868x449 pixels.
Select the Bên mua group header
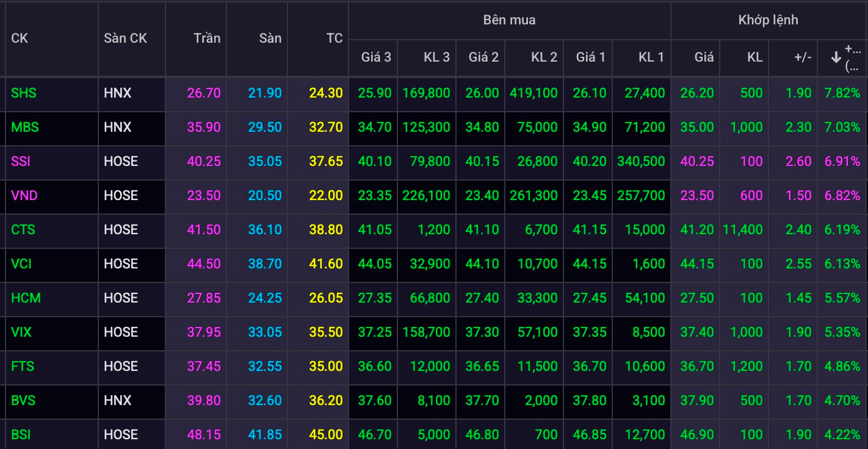(x=509, y=20)
